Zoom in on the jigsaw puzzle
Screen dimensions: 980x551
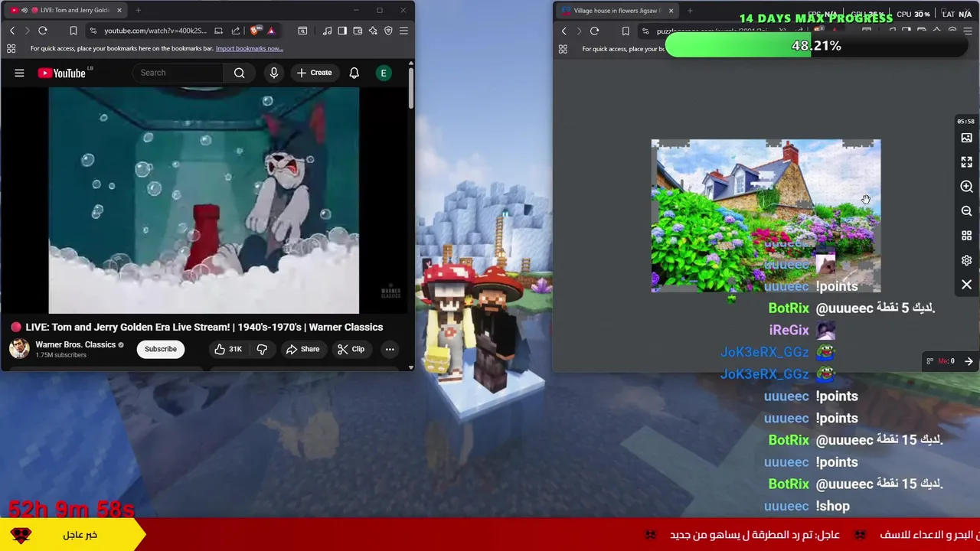pyautogui.click(x=966, y=187)
